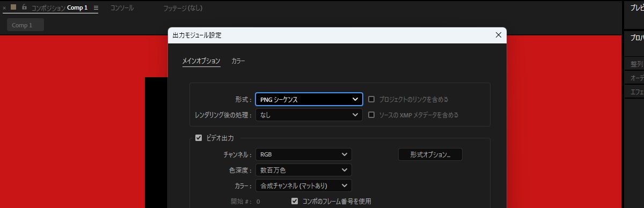
Task: Switch to the フッテージ (なし) panel tab
Action: click(183, 8)
